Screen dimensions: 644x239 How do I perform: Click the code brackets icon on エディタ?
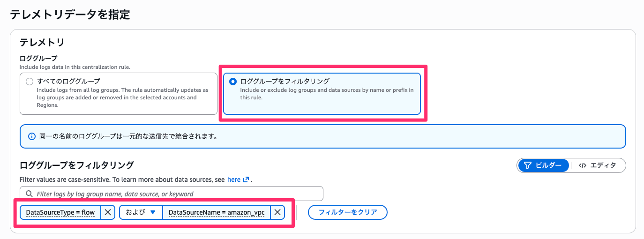click(583, 165)
